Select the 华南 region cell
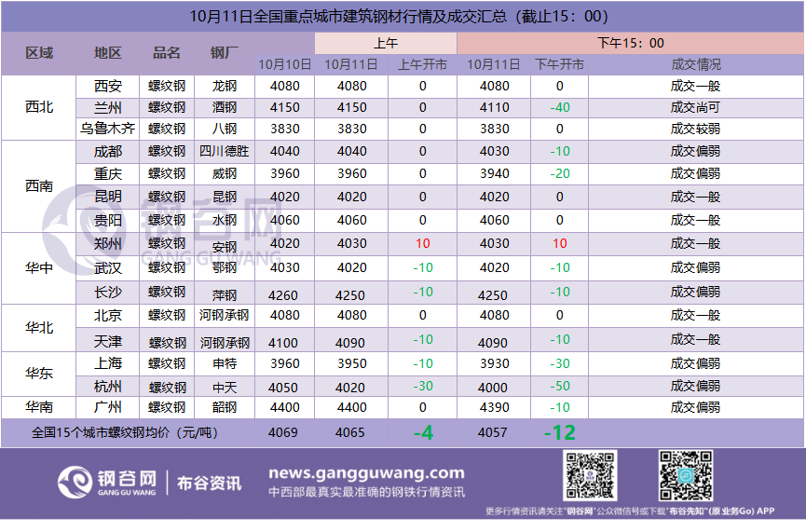Screen dimensions: 806x532 click(39, 407)
